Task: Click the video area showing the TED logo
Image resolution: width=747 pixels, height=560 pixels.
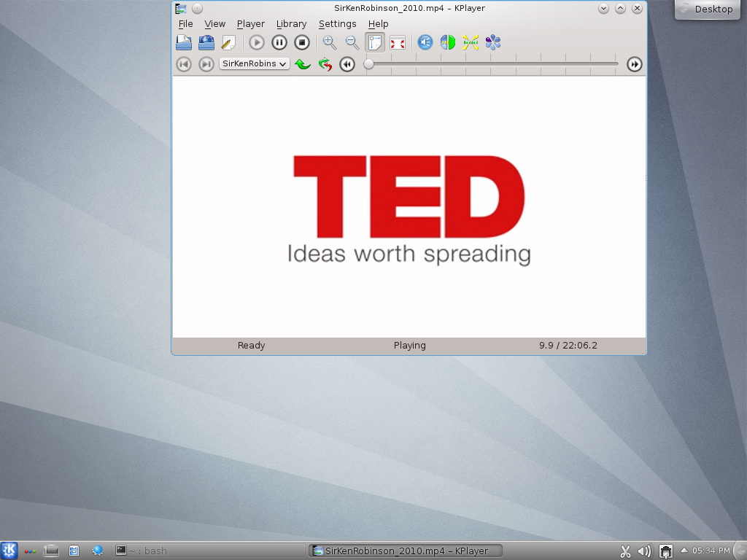Action: point(409,206)
